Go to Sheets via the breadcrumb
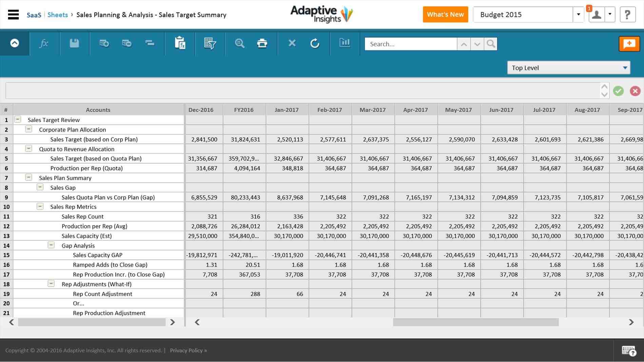The width and height of the screenshot is (644, 362). [58, 15]
